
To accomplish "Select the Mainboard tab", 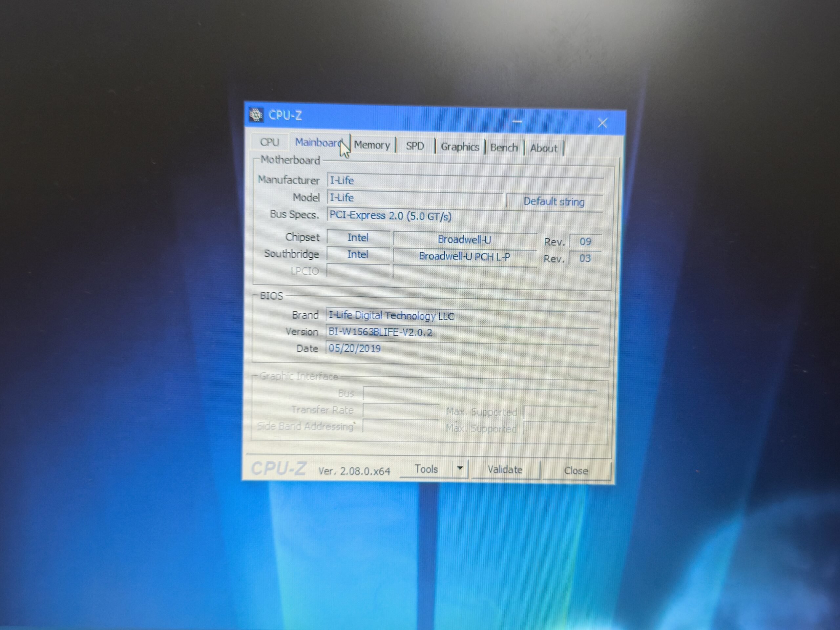I will click(320, 143).
